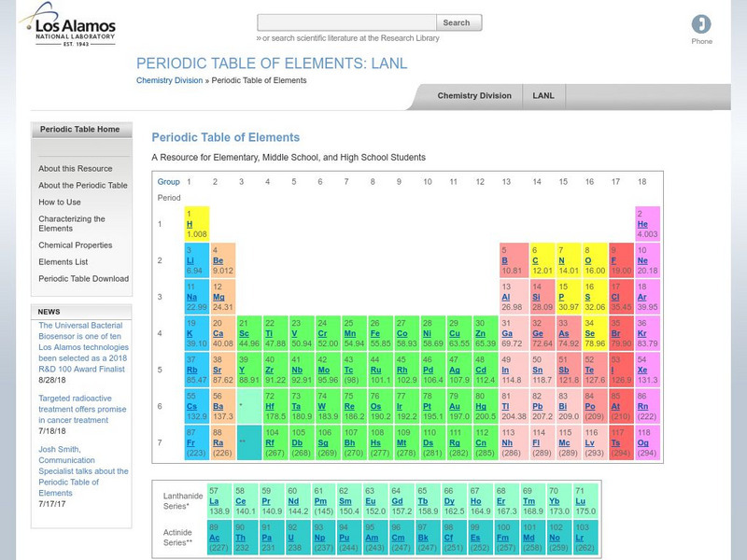
Task: Open the Chlorine (Cl) element link
Action: [615, 297]
